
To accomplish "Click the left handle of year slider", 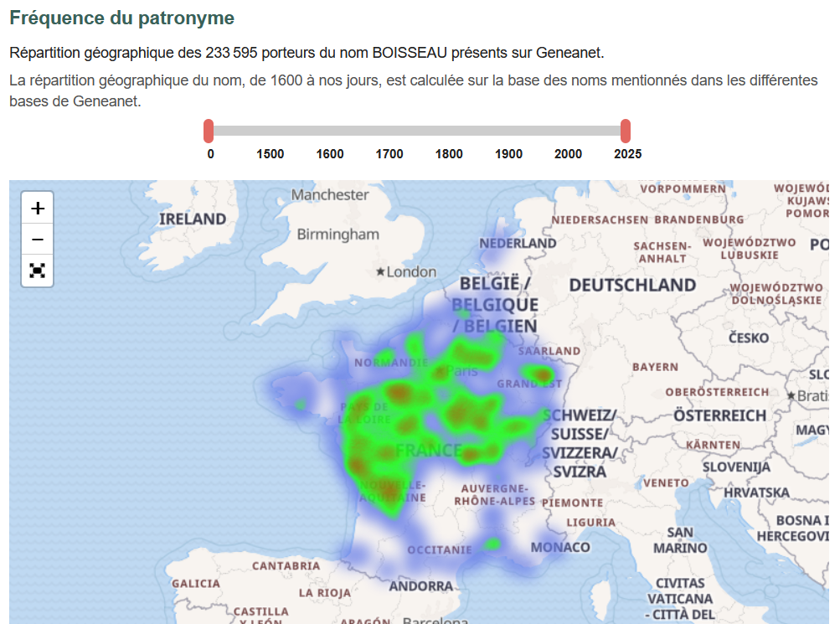I will click(x=209, y=131).
